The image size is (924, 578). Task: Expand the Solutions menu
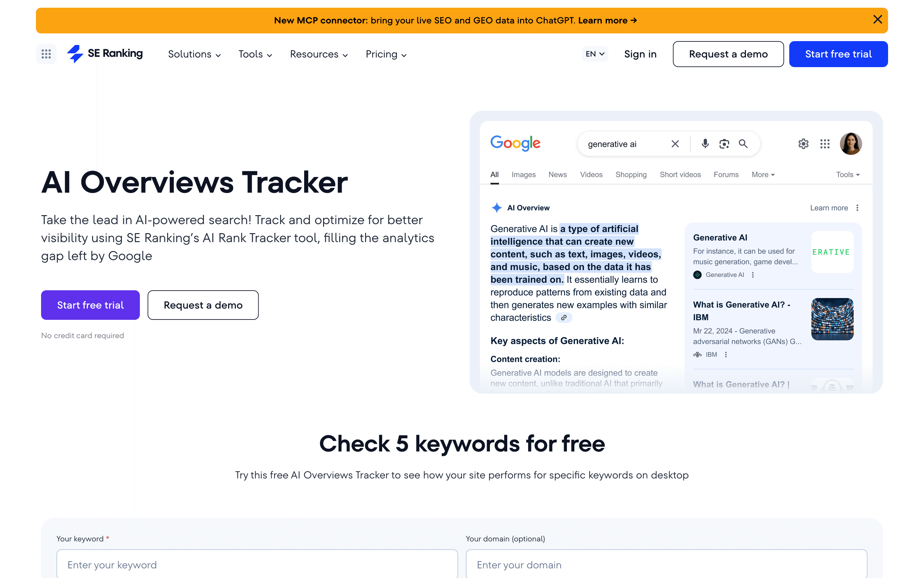[194, 54]
